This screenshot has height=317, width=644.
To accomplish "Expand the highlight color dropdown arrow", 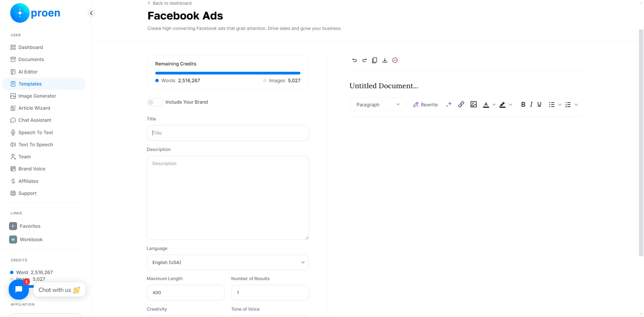I will (511, 105).
